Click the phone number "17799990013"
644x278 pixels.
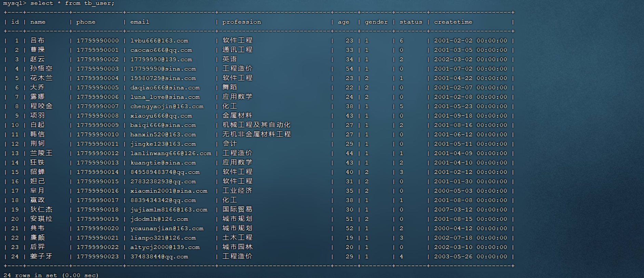[97, 163]
